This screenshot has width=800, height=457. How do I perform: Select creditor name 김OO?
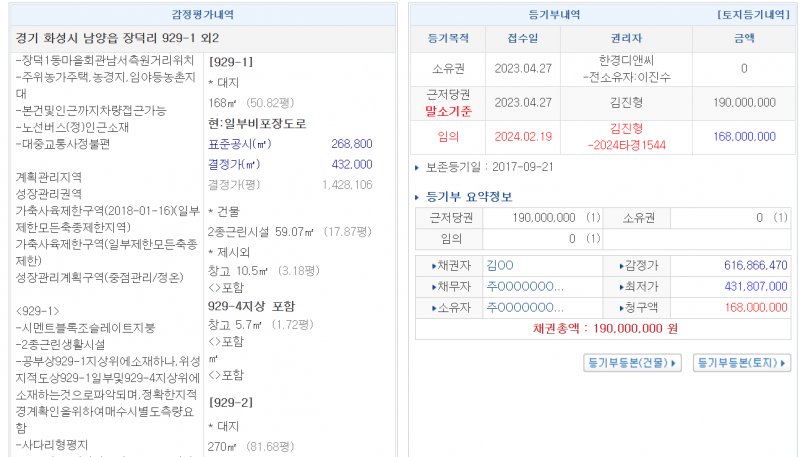click(x=499, y=265)
